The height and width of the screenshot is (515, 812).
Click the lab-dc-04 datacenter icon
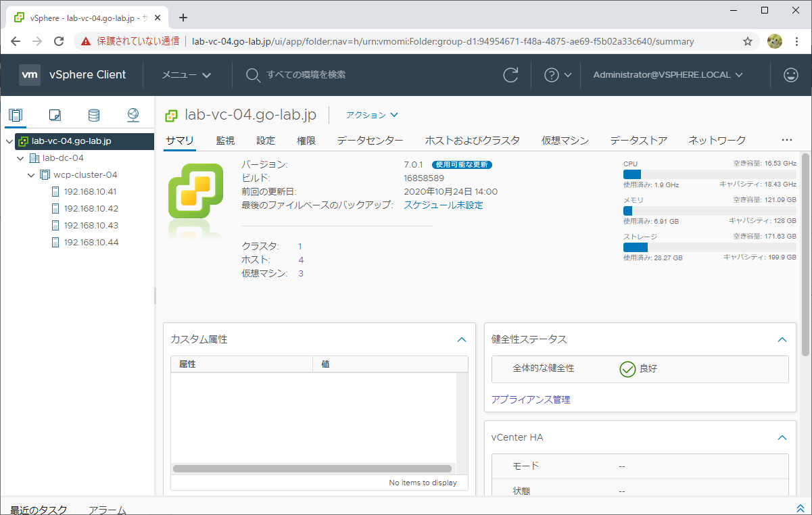[34, 158]
